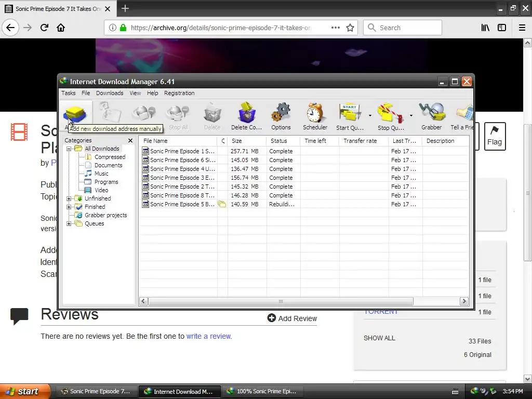Select Sonic Prime Episode 8 download row

(x=303, y=195)
